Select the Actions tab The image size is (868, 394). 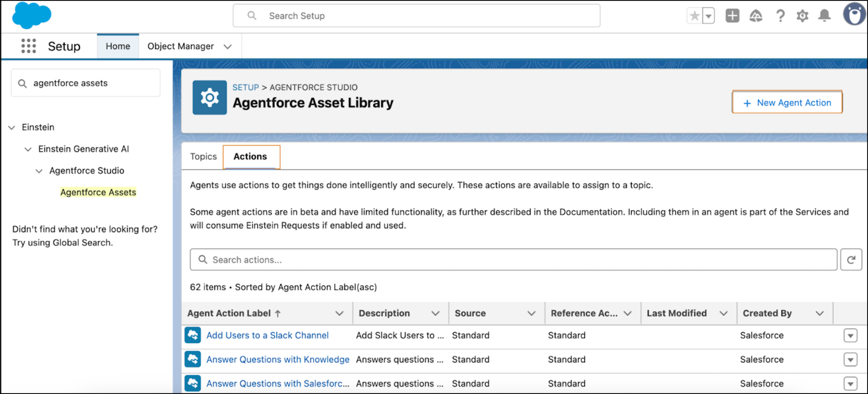[250, 157]
